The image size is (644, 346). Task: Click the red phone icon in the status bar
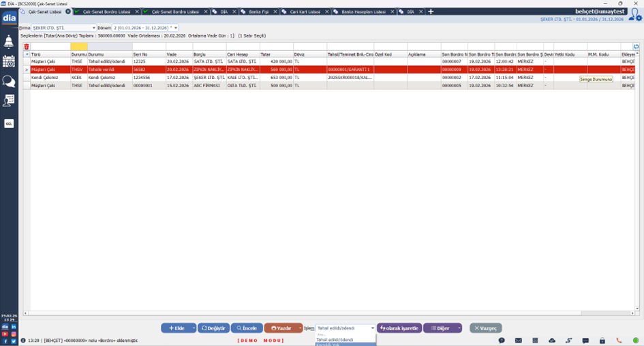(x=619, y=341)
